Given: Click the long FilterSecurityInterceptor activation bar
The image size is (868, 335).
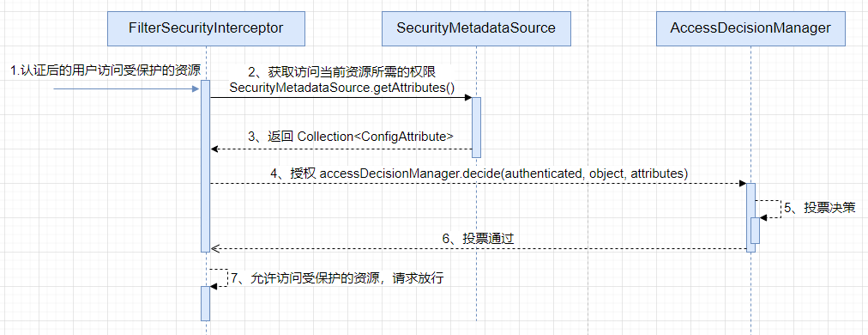Looking at the screenshot, I should pos(205,166).
